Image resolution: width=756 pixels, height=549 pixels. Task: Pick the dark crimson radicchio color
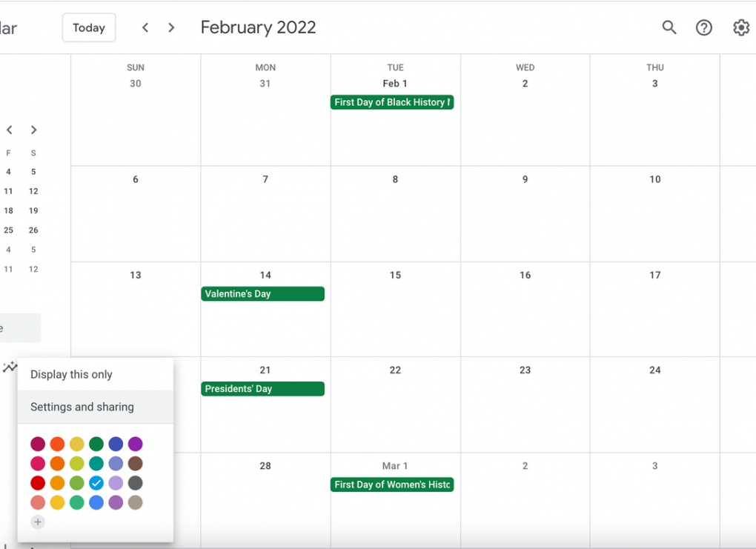pyautogui.click(x=38, y=444)
